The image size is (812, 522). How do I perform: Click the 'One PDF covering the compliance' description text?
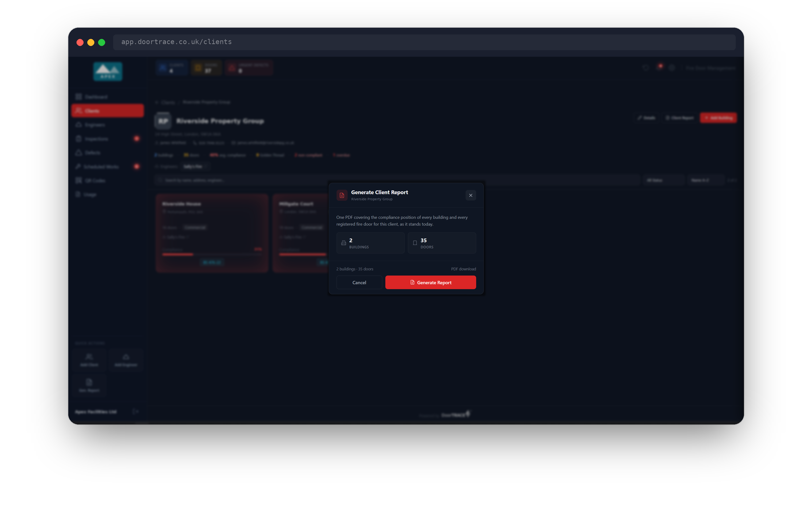pos(402,221)
